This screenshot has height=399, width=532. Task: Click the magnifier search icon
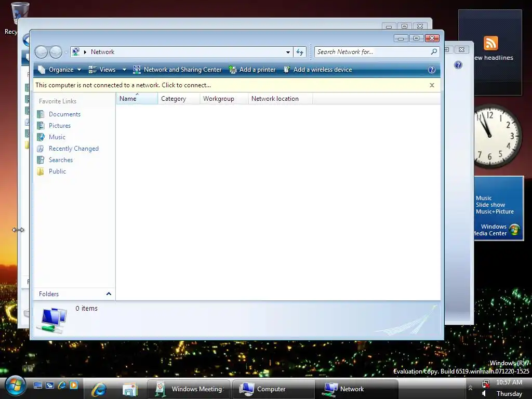click(434, 52)
